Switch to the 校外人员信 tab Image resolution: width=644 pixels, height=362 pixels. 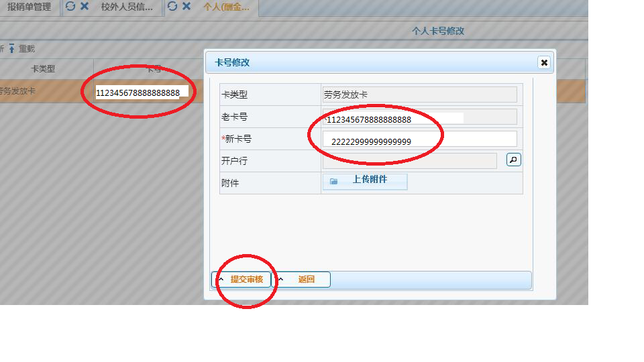(x=126, y=7)
